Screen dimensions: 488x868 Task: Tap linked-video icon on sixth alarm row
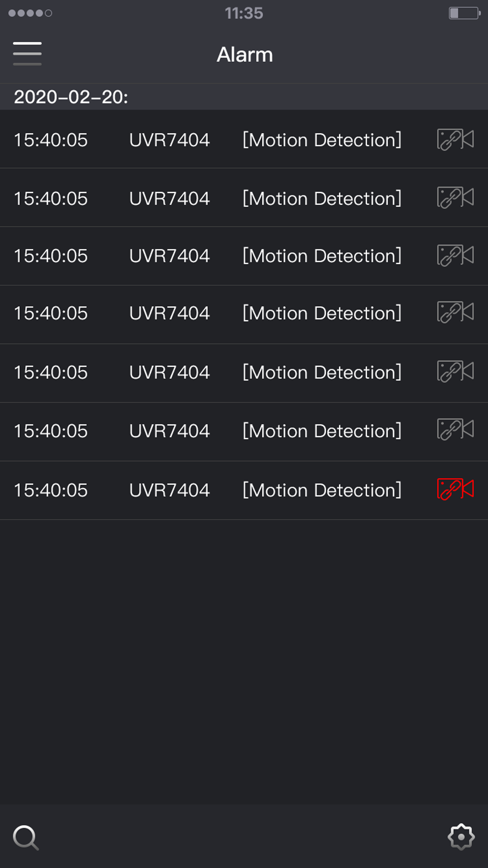point(455,429)
